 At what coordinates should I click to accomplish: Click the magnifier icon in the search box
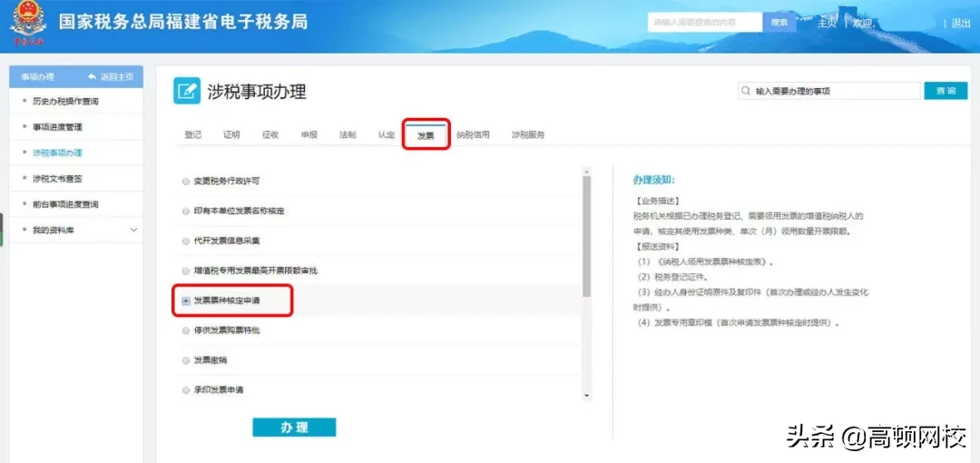click(x=746, y=91)
